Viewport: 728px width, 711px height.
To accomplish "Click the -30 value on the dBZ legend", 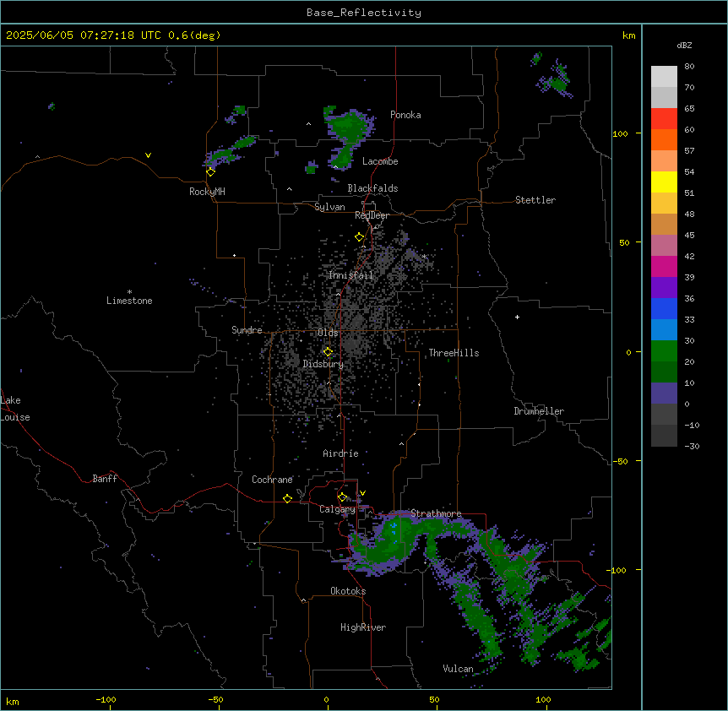I will [x=692, y=446].
